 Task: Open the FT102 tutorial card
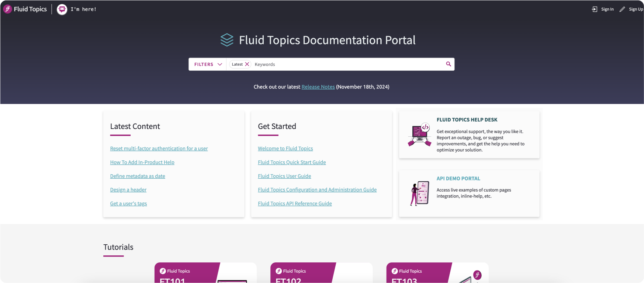coord(321,273)
